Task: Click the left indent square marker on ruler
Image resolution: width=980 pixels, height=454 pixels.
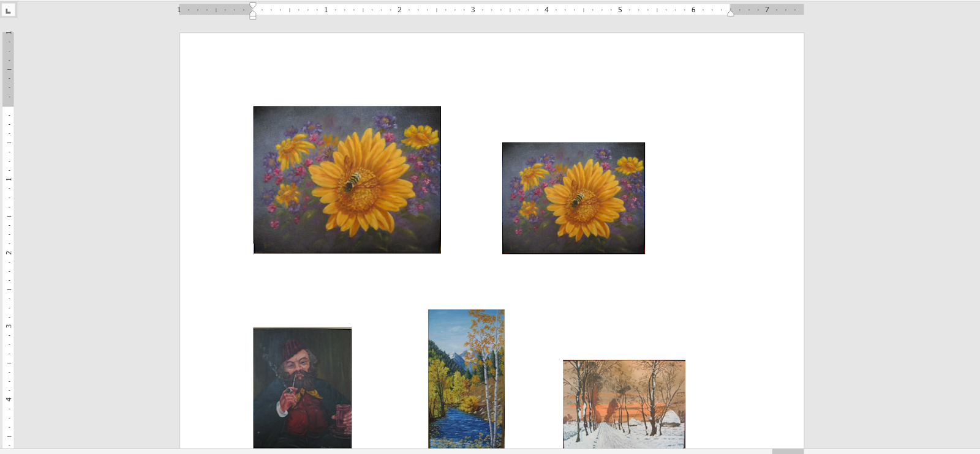Action: point(253,17)
